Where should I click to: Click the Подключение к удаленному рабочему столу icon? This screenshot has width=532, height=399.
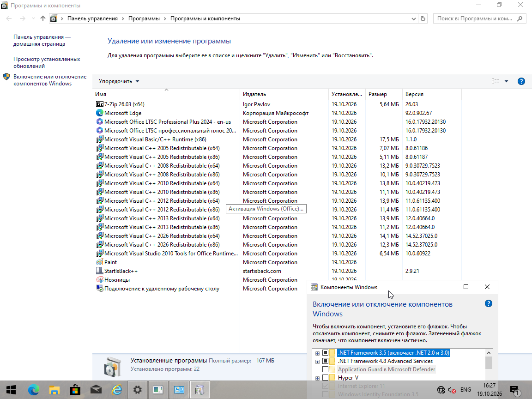pos(99,289)
